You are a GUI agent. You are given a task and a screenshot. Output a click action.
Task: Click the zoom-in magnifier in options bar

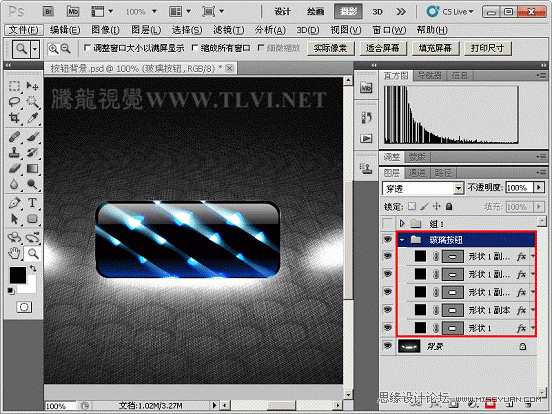(x=54, y=49)
